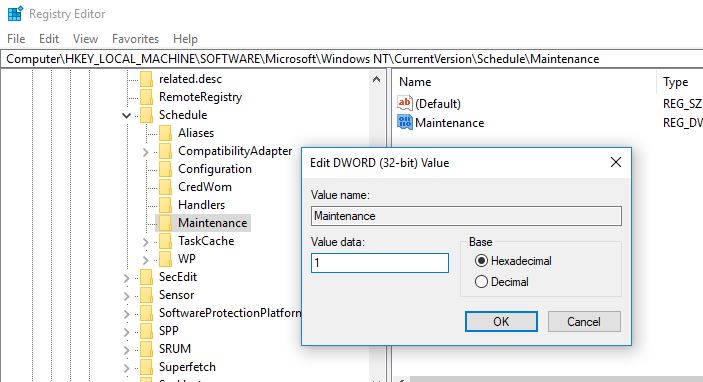Image resolution: width=703 pixels, height=382 pixels.
Task: Select the Aliases key label
Action: tap(196, 133)
